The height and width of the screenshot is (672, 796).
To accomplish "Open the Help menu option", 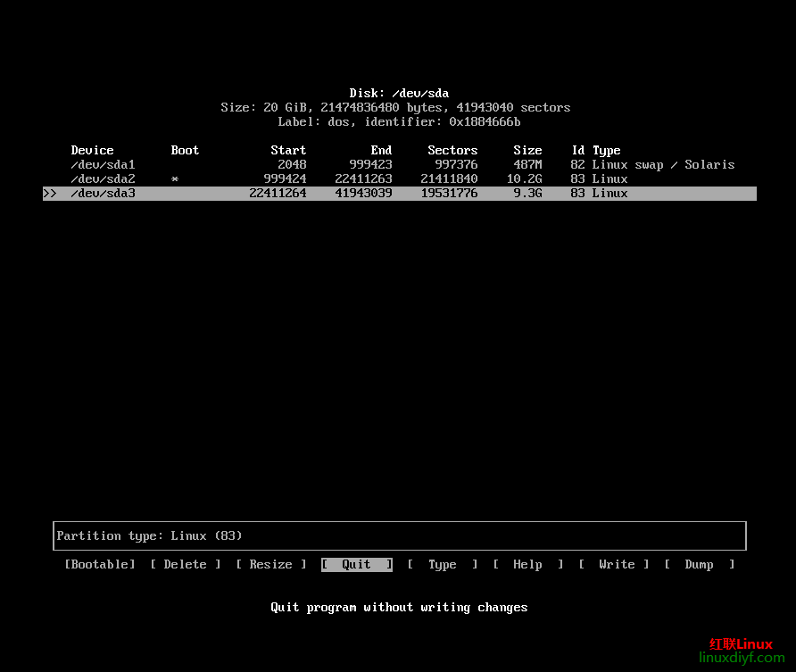I will [x=527, y=564].
